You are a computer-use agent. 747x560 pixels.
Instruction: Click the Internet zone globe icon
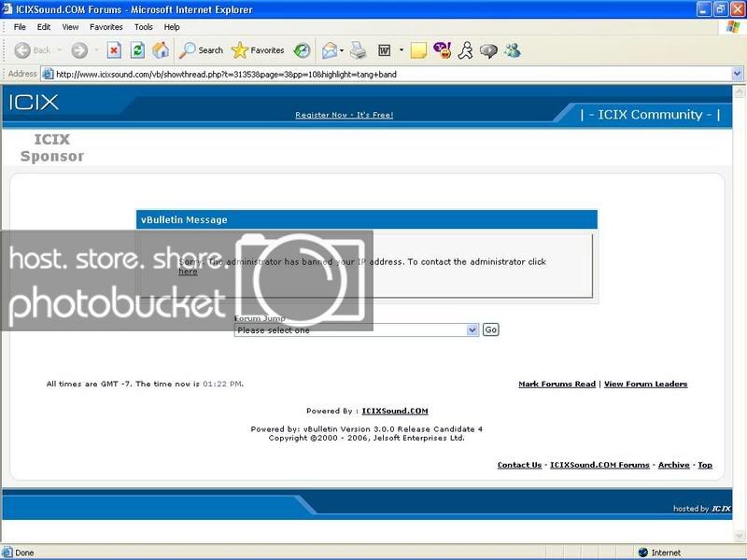point(642,553)
